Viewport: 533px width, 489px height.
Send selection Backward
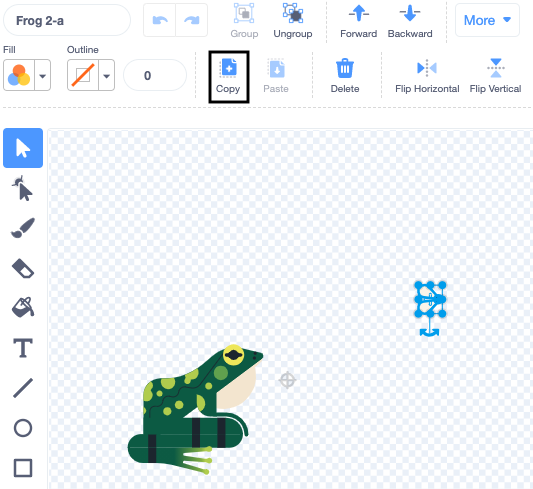(410, 21)
